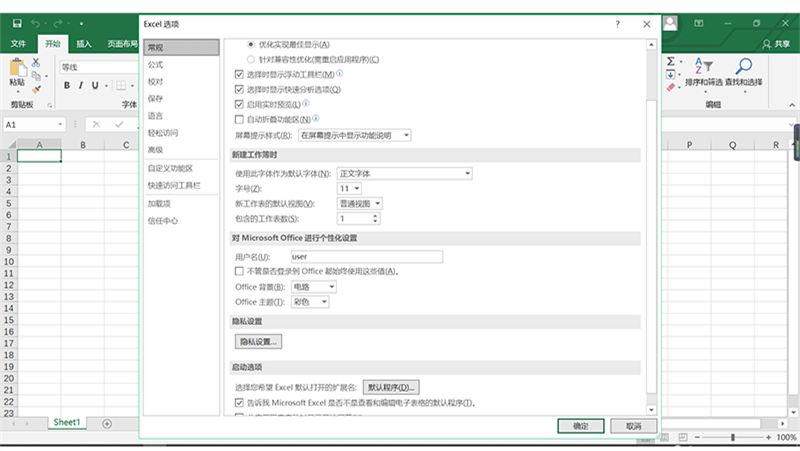Click the include sheets number spinner
The height and width of the screenshot is (451, 800).
[376, 219]
